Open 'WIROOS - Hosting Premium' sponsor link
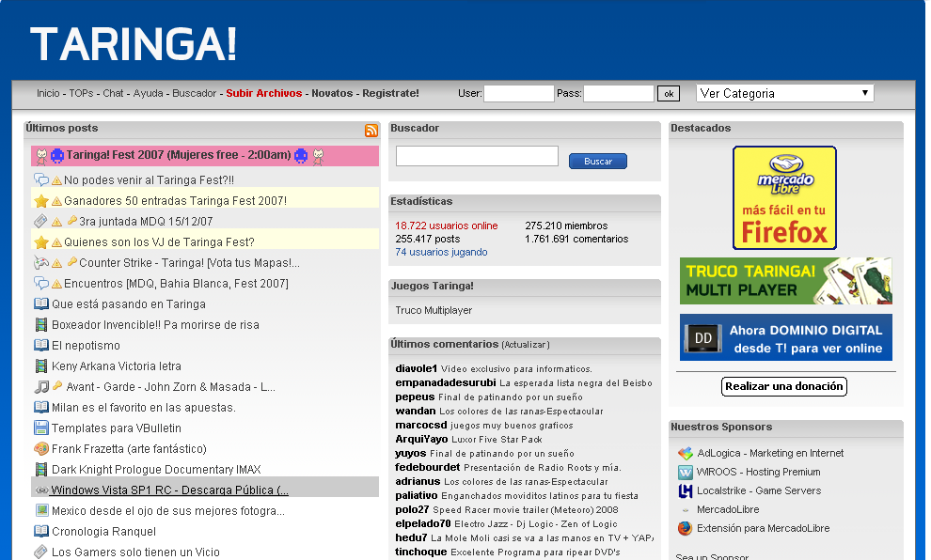The image size is (931, 560). pyautogui.click(x=758, y=472)
